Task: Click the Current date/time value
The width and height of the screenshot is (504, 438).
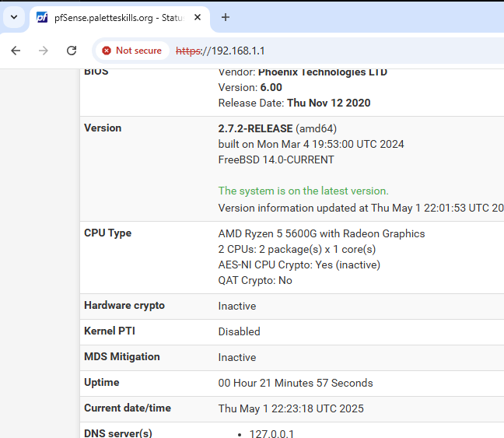Action: 290,408
